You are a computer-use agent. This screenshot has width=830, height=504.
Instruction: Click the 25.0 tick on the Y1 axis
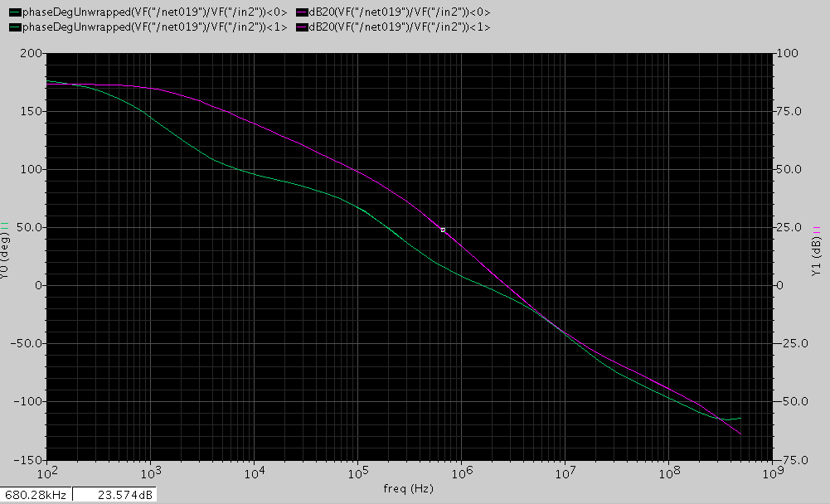tap(789, 227)
